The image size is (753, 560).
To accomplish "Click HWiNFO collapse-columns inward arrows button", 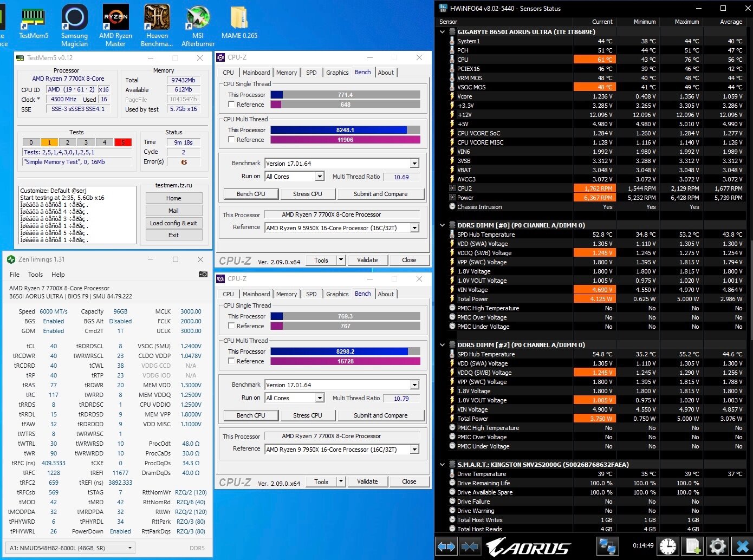I will [470, 546].
